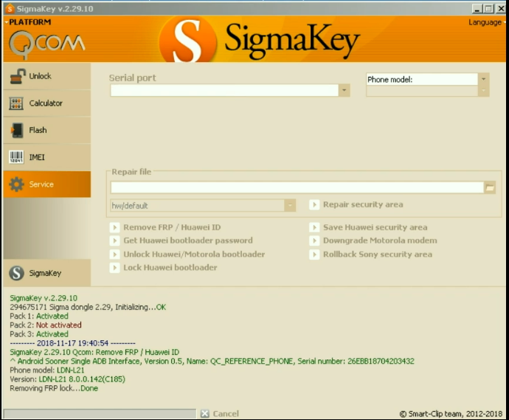The height and width of the screenshot is (420, 509).
Task: Open the Flash phone icon
Action: click(17, 130)
